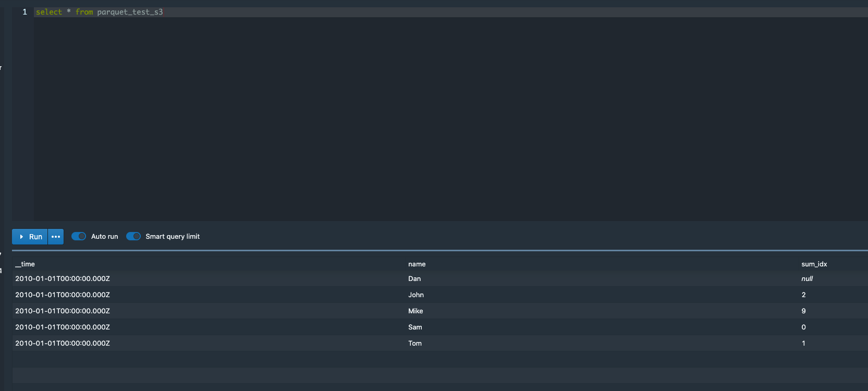Click sum_idx value 0 in Sam's row
The image size is (868, 391).
803,327
